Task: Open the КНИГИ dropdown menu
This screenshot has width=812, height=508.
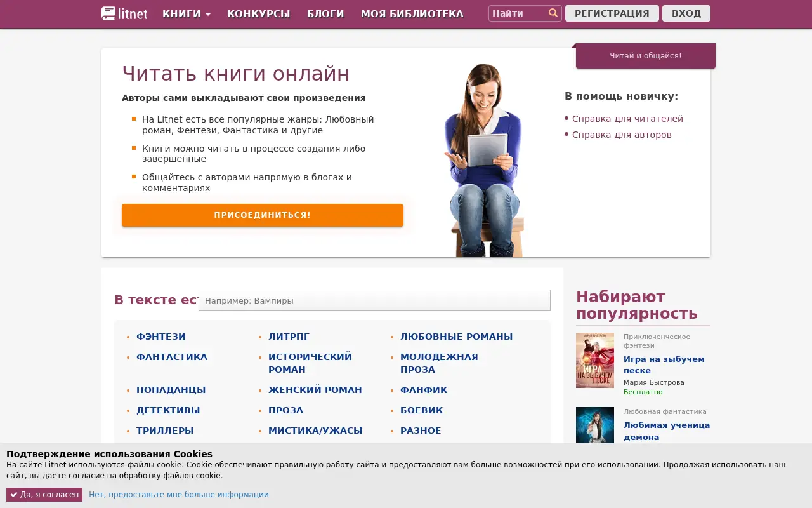Action: (x=187, y=14)
